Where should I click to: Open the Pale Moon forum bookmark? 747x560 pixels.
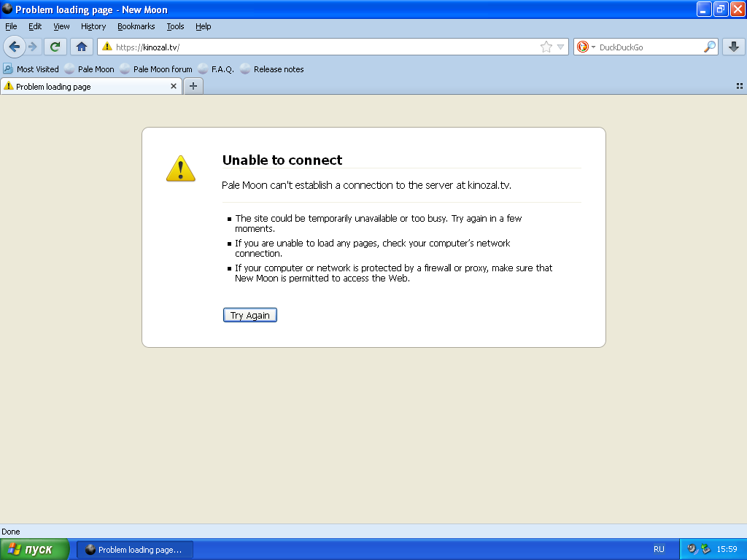pos(156,69)
